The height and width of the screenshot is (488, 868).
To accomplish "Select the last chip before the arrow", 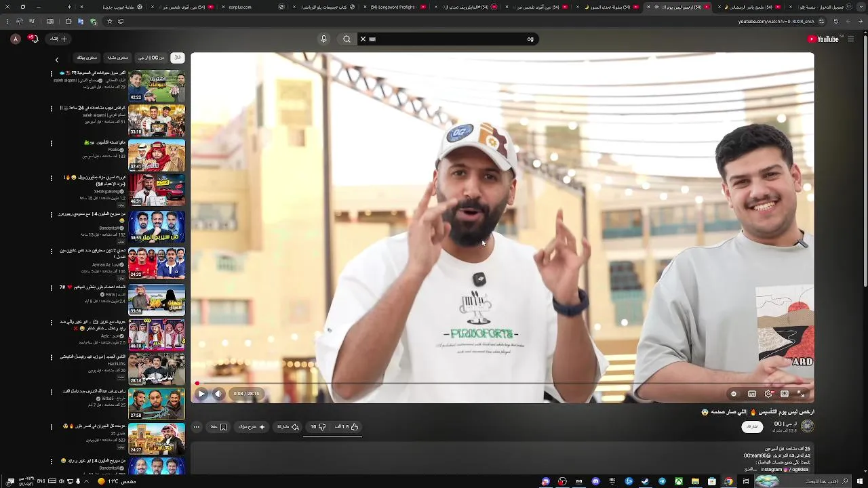I will coord(87,58).
